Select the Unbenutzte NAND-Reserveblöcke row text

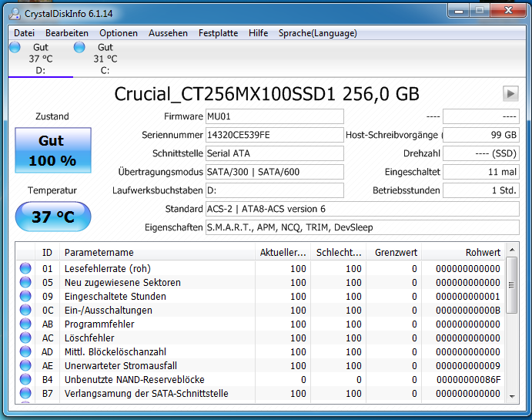(x=135, y=380)
